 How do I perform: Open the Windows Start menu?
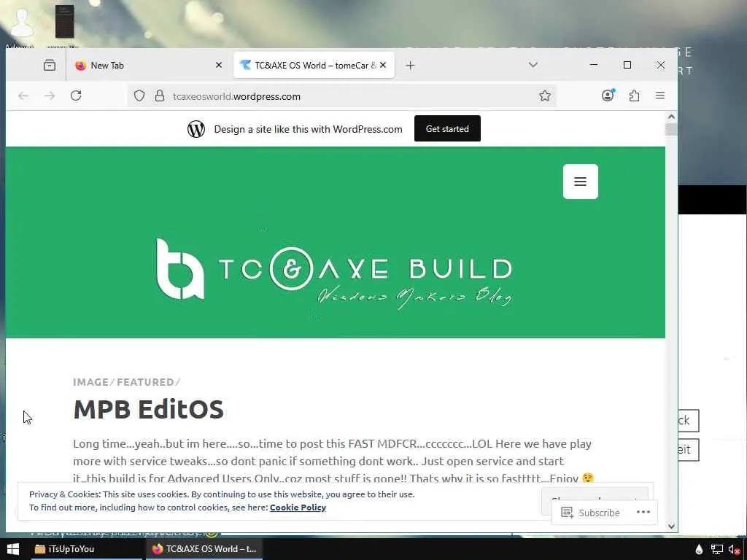[x=13, y=549]
